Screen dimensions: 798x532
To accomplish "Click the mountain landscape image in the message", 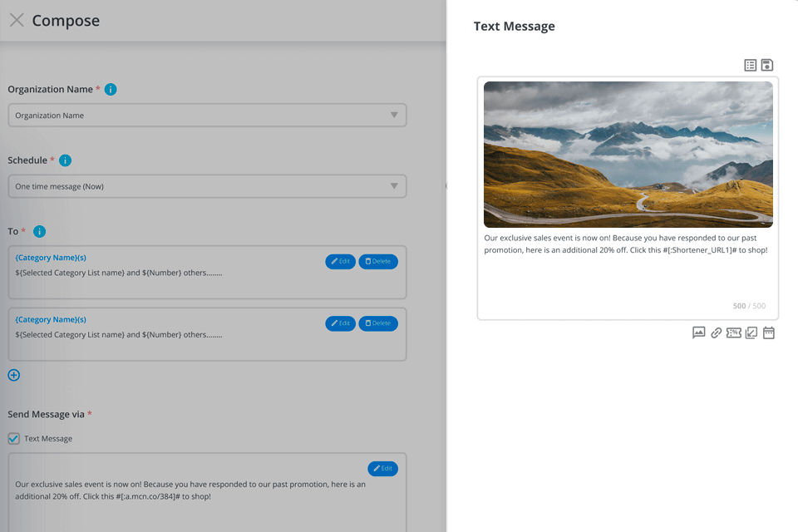I will point(628,155).
